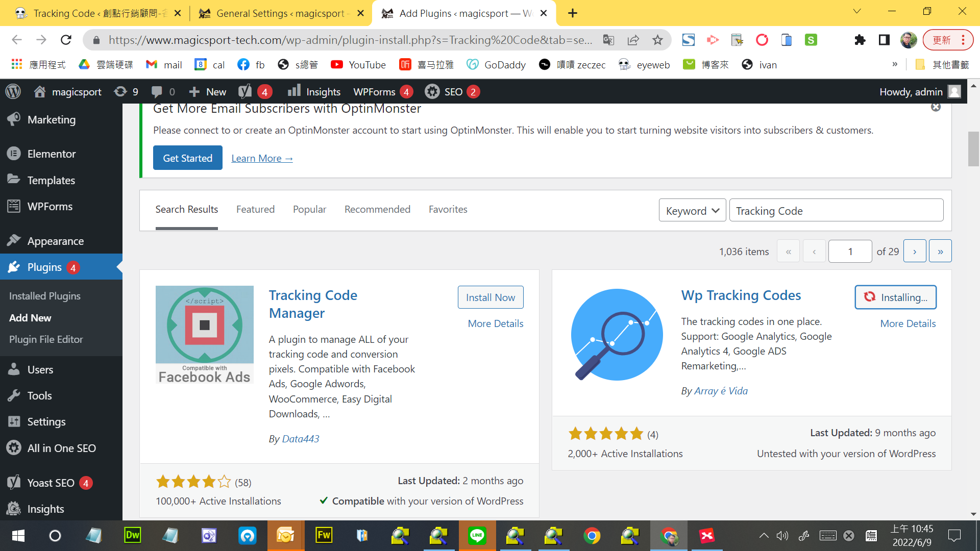Screen dimensions: 980x551
Task: Bookmark this page with star icon
Action: pos(657,40)
